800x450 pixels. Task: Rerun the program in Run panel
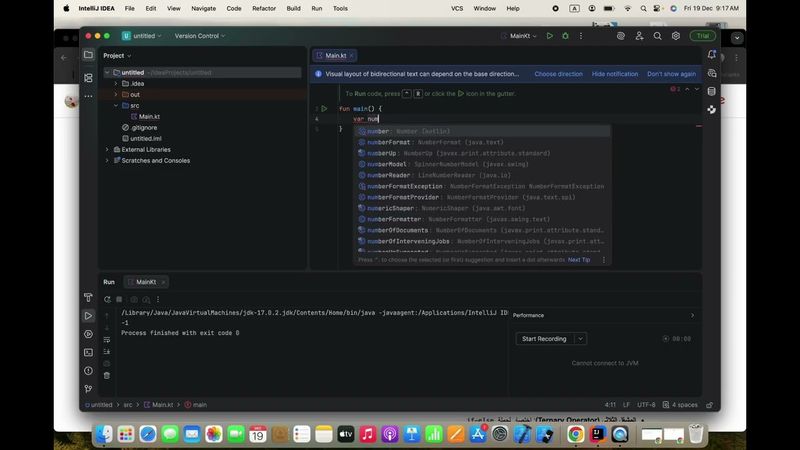click(106, 299)
